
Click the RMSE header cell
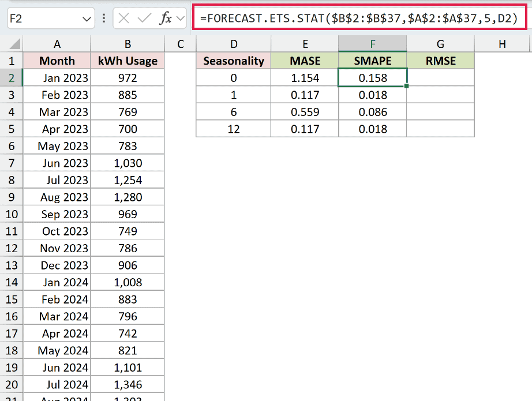tap(440, 61)
